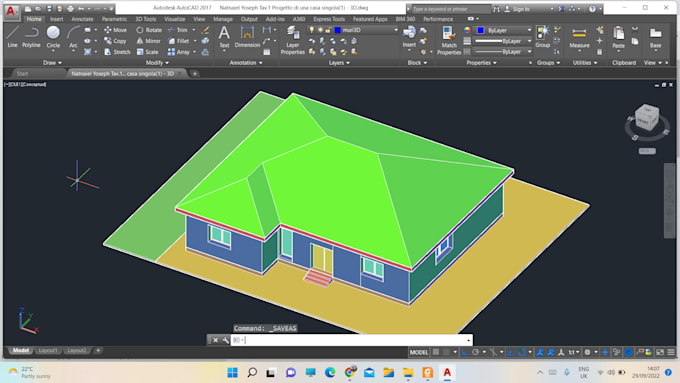Click the Mirror command
Screen dimensions: 680x383
(148, 41)
